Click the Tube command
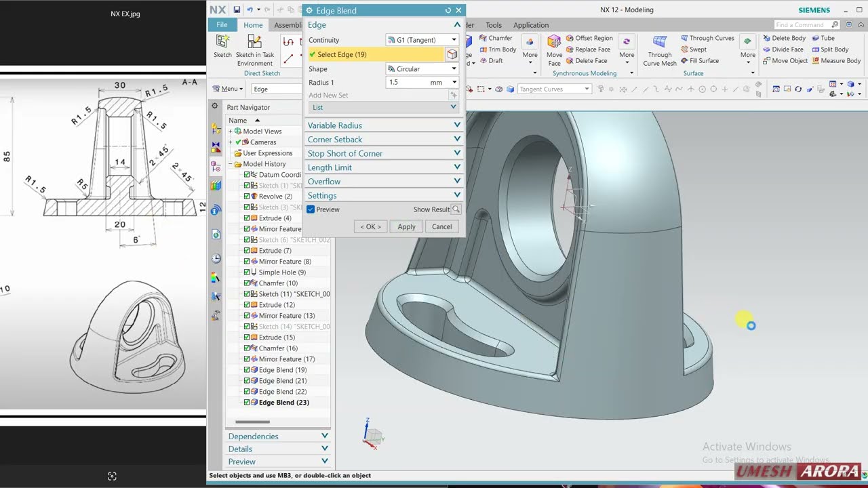Image resolution: width=868 pixels, height=488 pixels. (823, 38)
